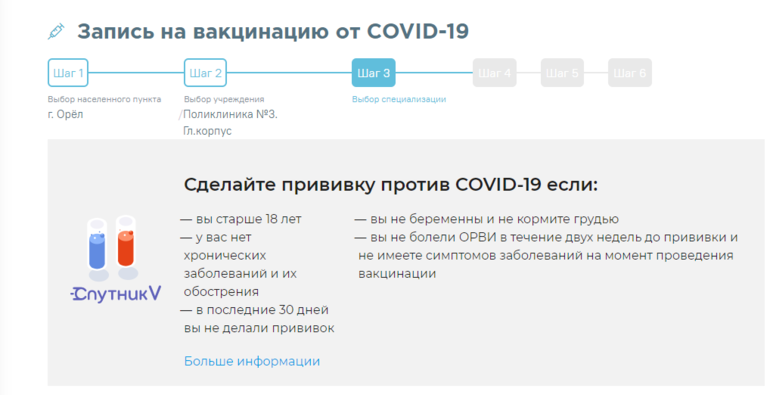
Task: Click the Поликлиника №3 Гл.корпус selection
Action: click(230, 122)
